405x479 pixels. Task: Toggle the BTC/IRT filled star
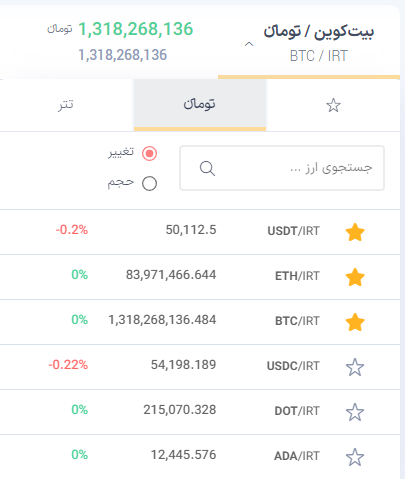(355, 322)
